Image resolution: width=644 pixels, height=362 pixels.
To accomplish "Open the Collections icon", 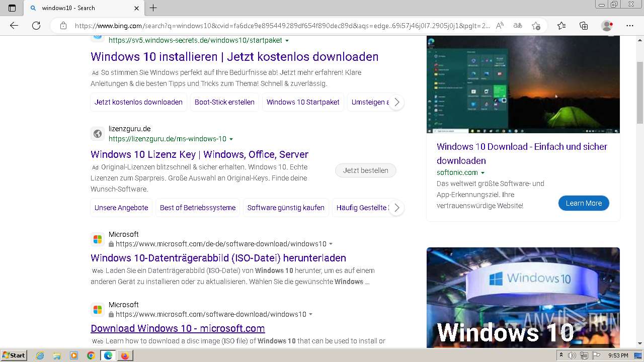I will [x=584, y=26].
